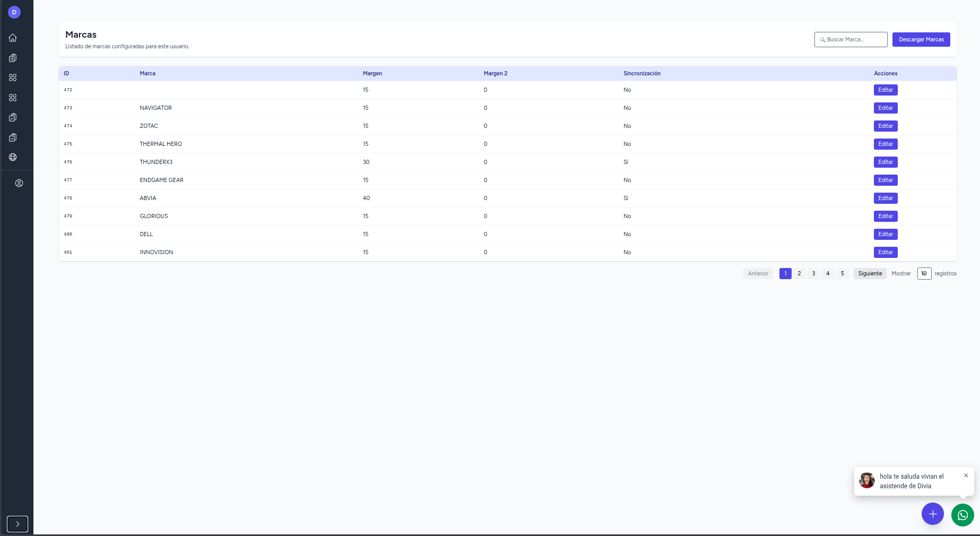Click the Vivian assistant avatar photo

[867, 480]
